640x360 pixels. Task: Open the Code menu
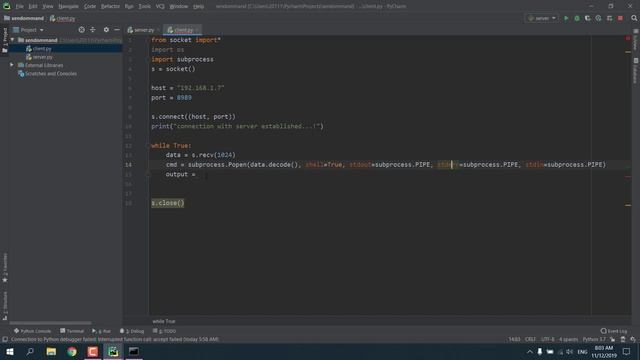pos(90,6)
